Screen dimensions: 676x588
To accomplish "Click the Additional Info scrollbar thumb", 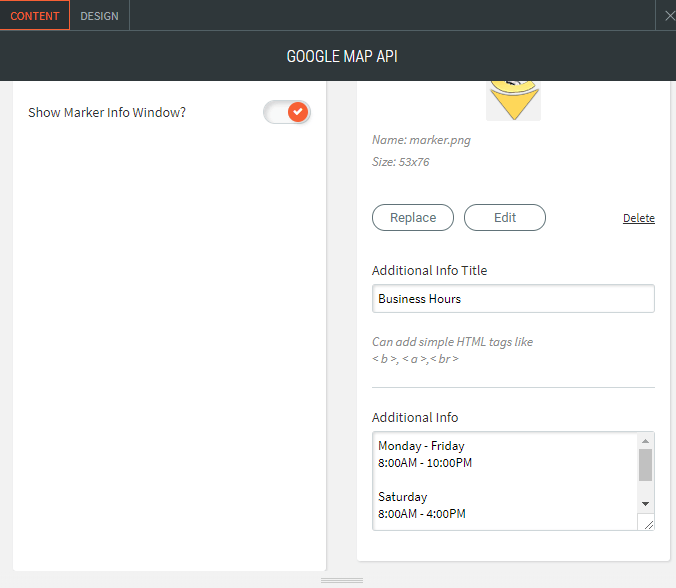I will 645,465.
